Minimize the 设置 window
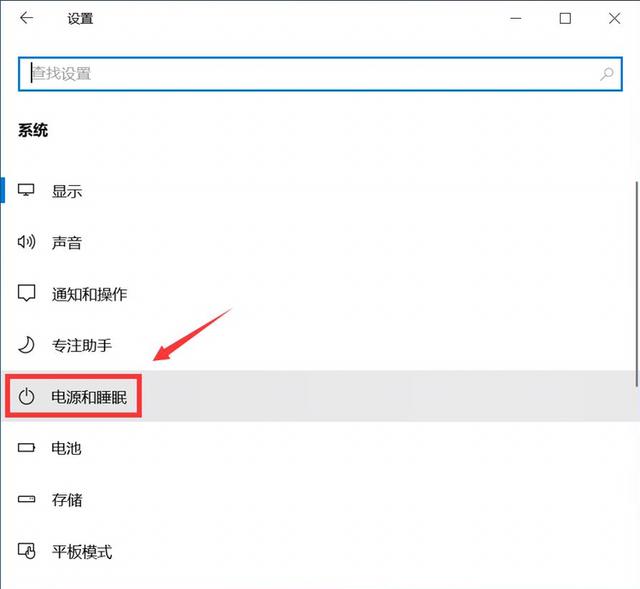The image size is (640, 589). 516,18
